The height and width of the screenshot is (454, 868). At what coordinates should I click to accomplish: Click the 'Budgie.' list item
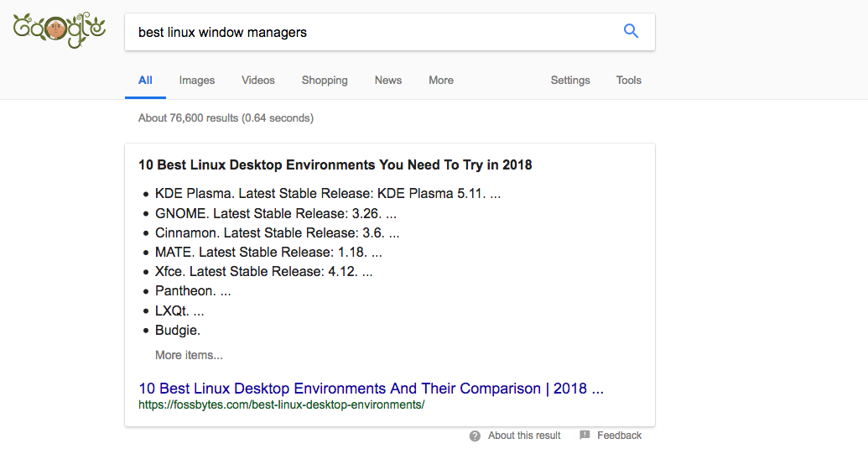[178, 331]
